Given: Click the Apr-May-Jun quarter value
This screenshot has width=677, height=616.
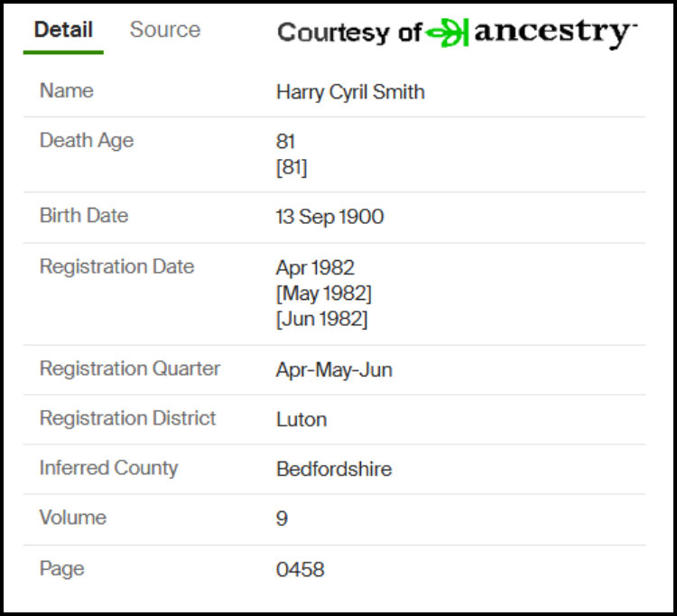Looking at the screenshot, I should coord(334,369).
